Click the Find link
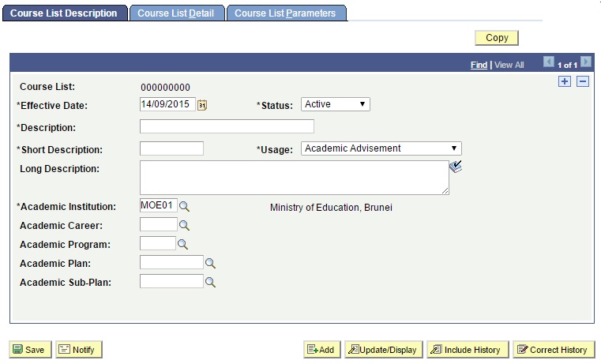This screenshot has width=601, height=364. (479, 65)
